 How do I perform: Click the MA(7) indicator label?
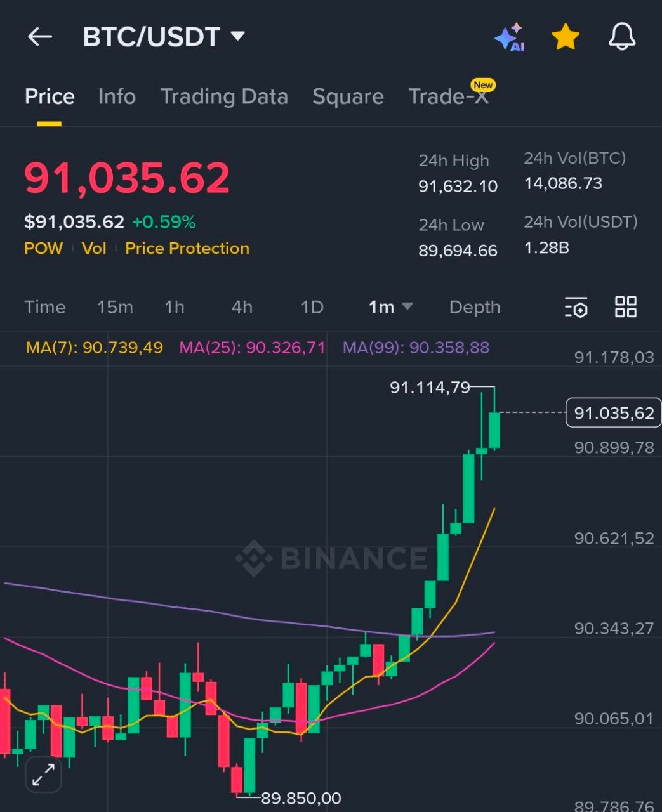pos(95,348)
